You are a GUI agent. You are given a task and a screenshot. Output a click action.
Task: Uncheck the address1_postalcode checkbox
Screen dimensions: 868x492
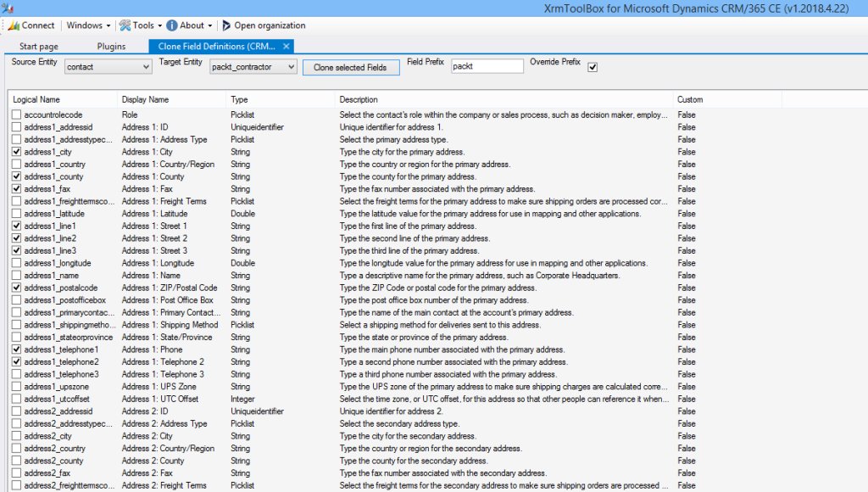[16, 288]
